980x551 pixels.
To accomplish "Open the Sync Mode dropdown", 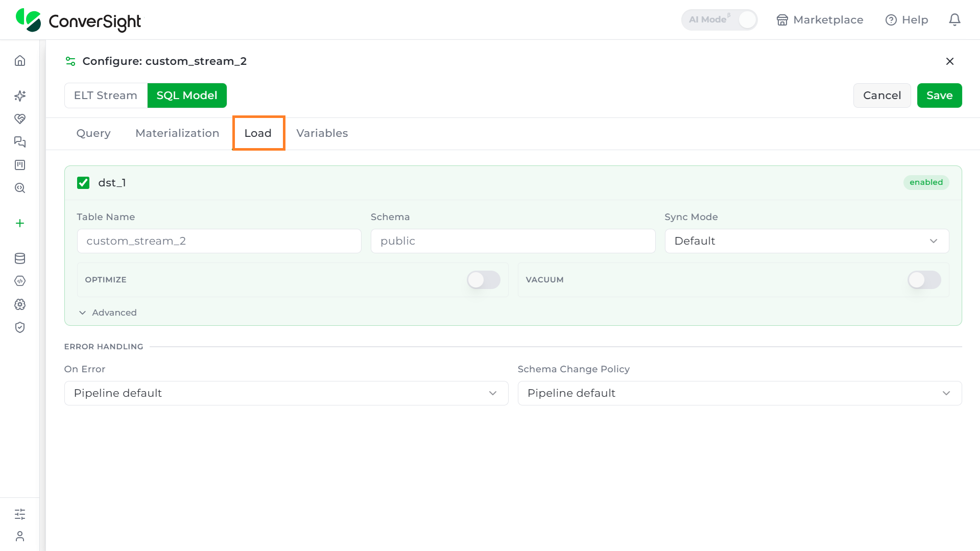I will click(807, 241).
